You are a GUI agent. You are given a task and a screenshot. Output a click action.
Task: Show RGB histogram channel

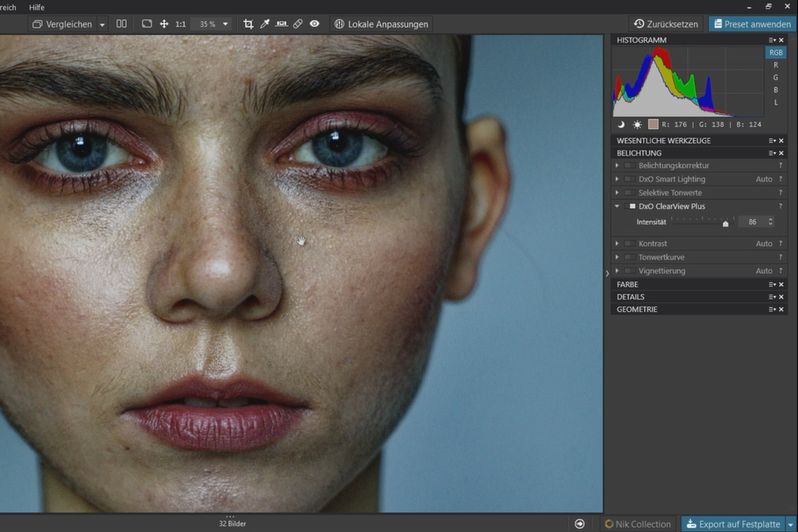pos(775,53)
